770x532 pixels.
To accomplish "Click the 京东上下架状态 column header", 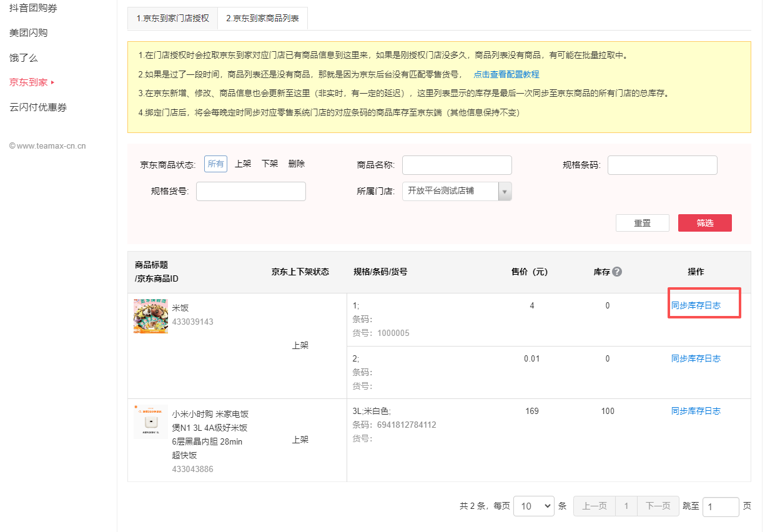I will tap(300, 272).
